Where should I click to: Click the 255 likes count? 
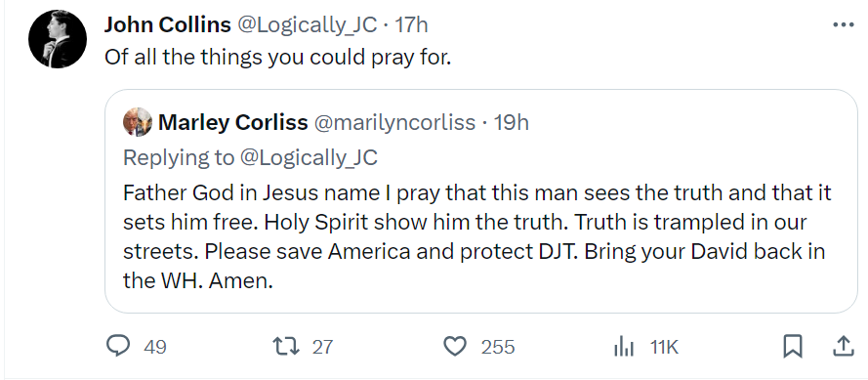498,348
